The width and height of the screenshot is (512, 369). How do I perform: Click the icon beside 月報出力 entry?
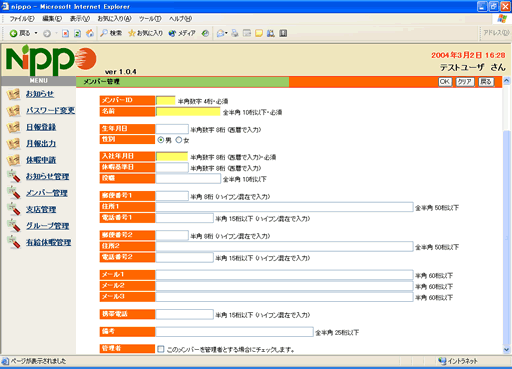14,144
